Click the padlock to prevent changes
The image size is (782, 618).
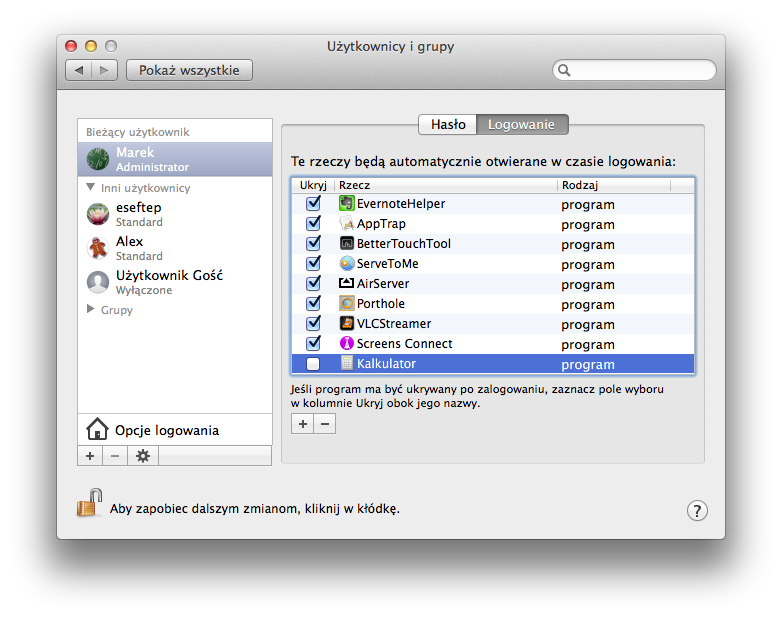tap(90, 503)
